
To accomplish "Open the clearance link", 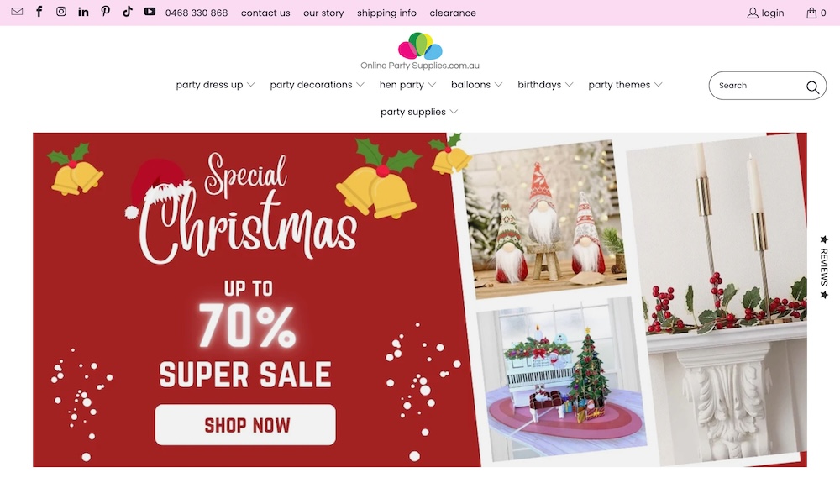I will [x=453, y=13].
